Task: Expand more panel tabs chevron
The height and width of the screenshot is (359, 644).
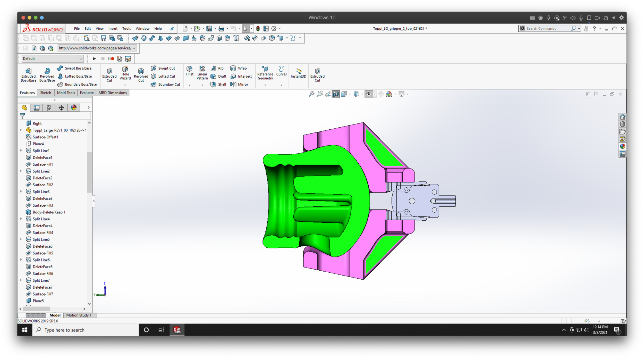Action: [x=88, y=107]
